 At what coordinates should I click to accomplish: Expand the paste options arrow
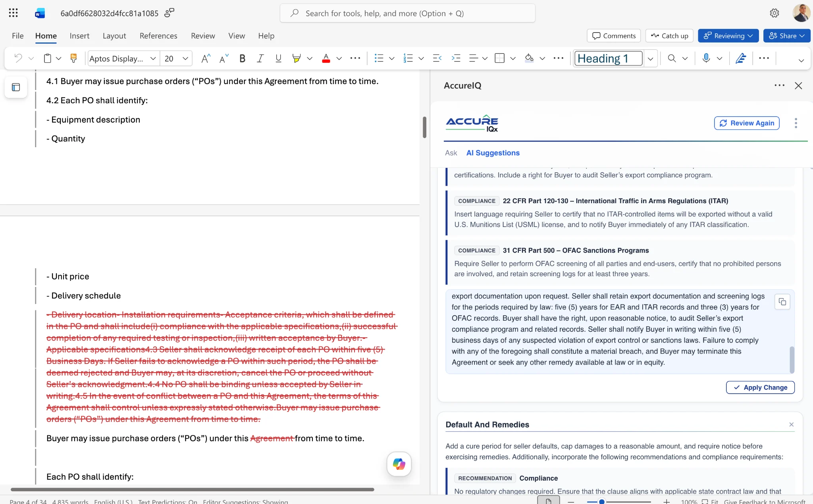point(59,58)
